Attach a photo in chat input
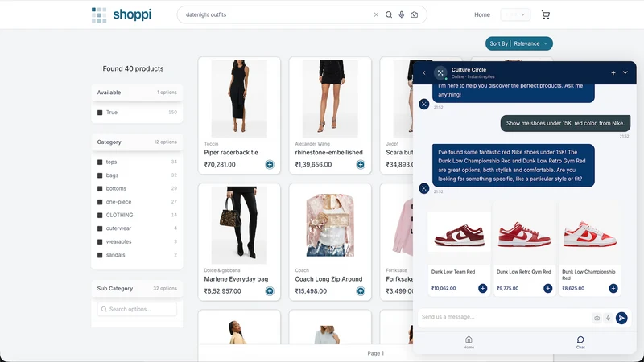This screenshot has width=644, height=362. pyautogui.click(x=597, y=318)
